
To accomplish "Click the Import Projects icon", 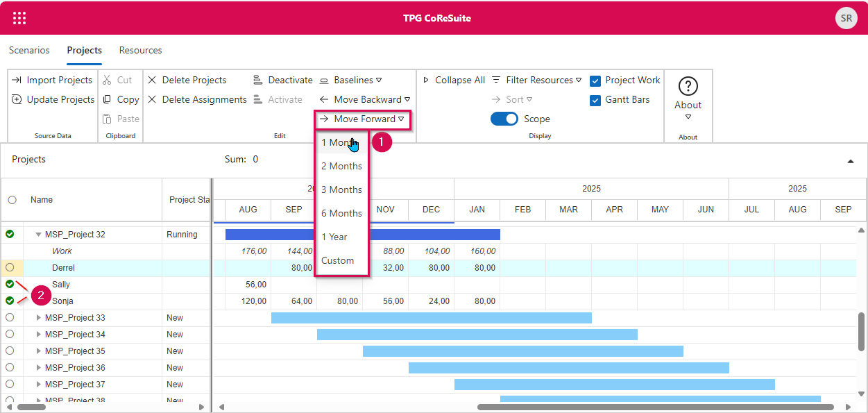I will tap(17, 81).
